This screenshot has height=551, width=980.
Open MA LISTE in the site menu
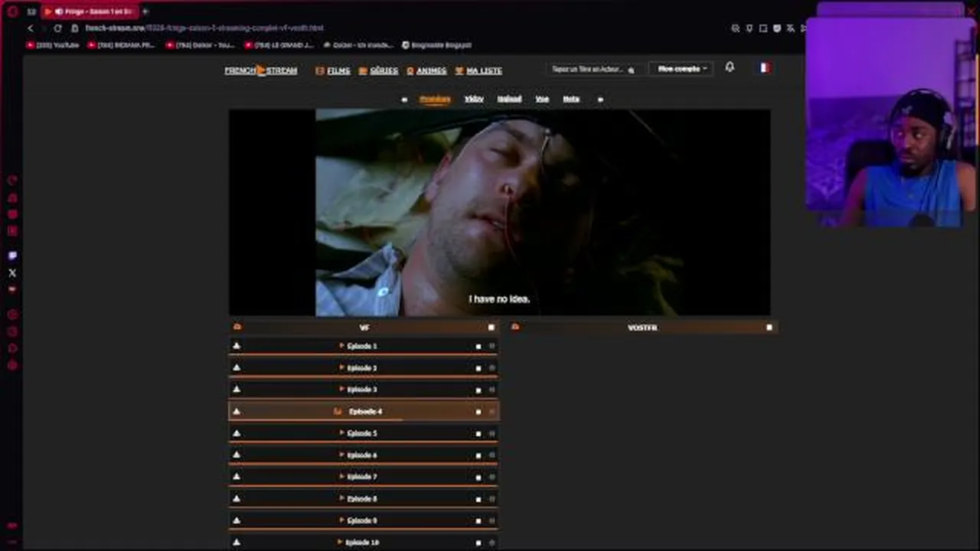pos(479,70)
